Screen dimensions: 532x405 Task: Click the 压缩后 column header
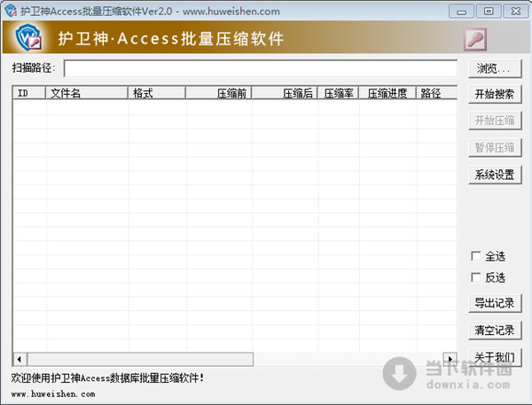click(285, 93)
